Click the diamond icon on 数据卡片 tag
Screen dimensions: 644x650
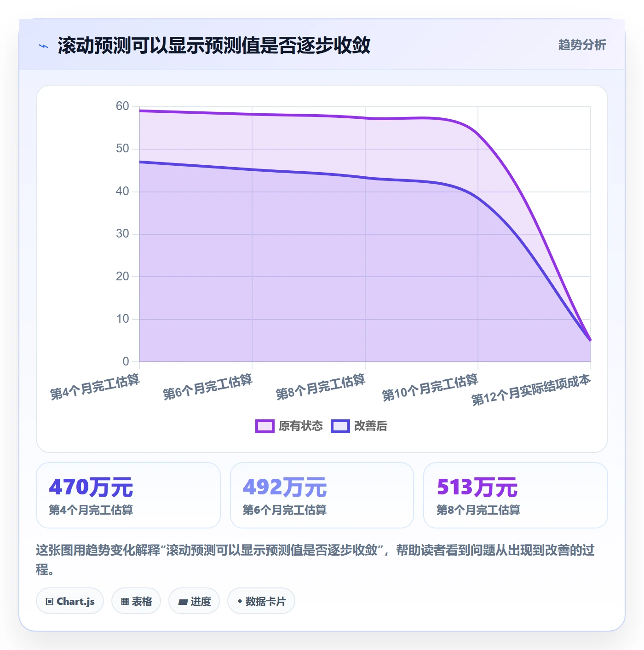240,601
